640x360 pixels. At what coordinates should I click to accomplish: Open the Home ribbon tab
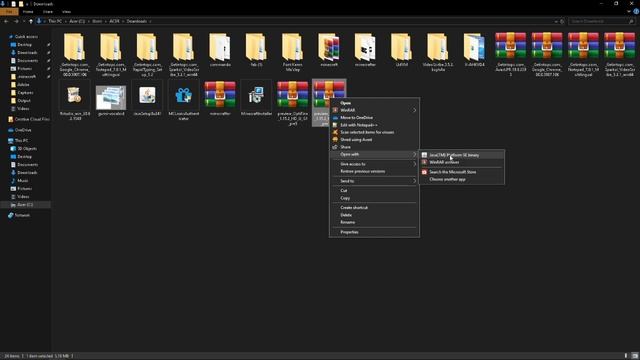click(28, 12)
